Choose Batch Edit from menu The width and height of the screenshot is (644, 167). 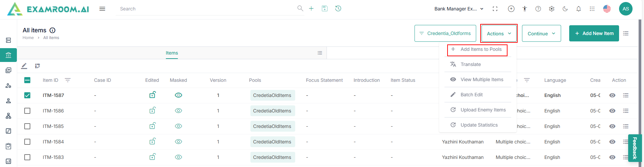click(471, 95)
